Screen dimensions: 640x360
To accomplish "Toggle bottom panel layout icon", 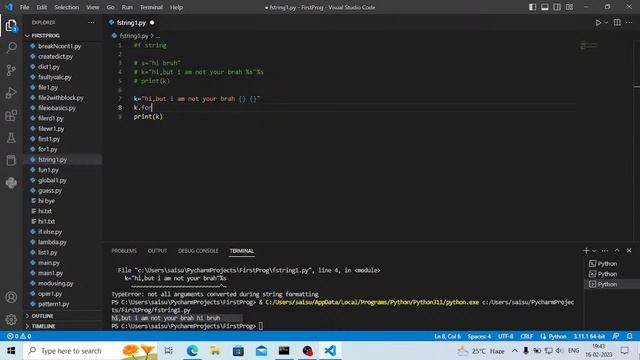I will click(x=544, y=7).
